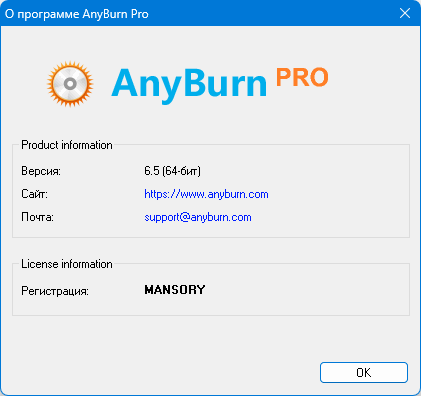The image size is (421, 396).
Task: Click the OK button
Action: [364, 372]
